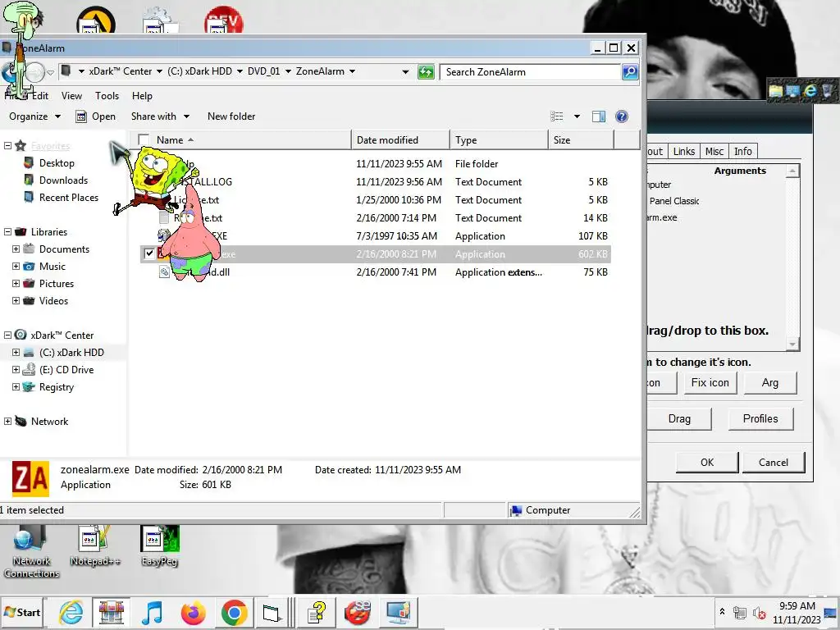Click the recycle bin icon in floating dock
This screenshot has height=630, width=840.
(x=828, y=90)
